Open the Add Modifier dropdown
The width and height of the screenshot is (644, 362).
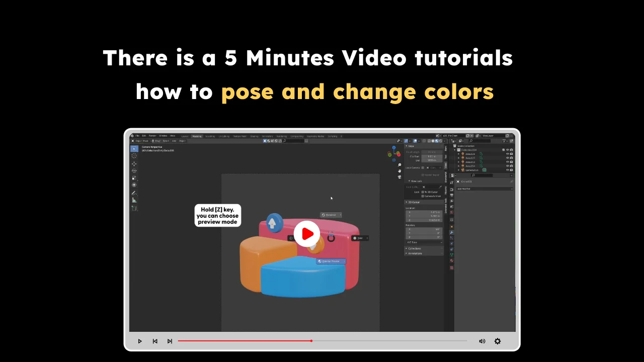pyautogui.click(x=484, y=189)
